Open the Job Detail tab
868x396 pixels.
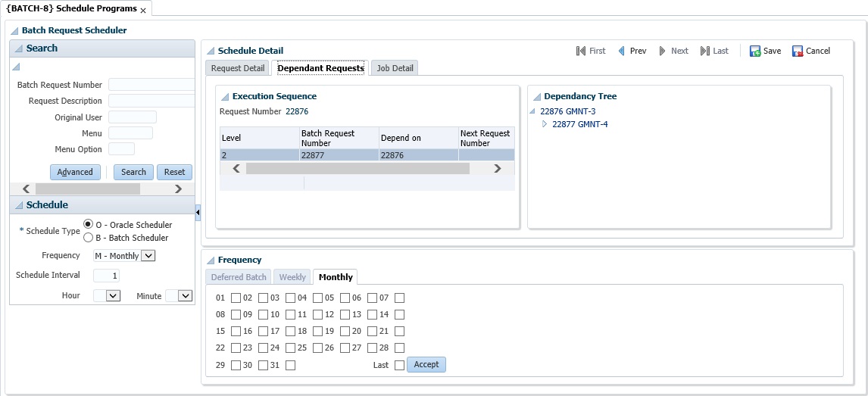(x=395, y=68)
